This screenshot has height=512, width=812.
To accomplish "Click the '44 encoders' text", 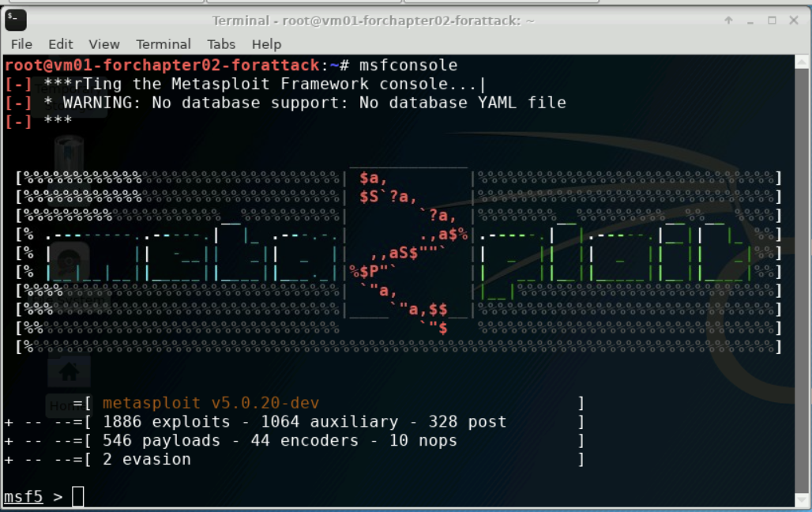I will point(305,440).
